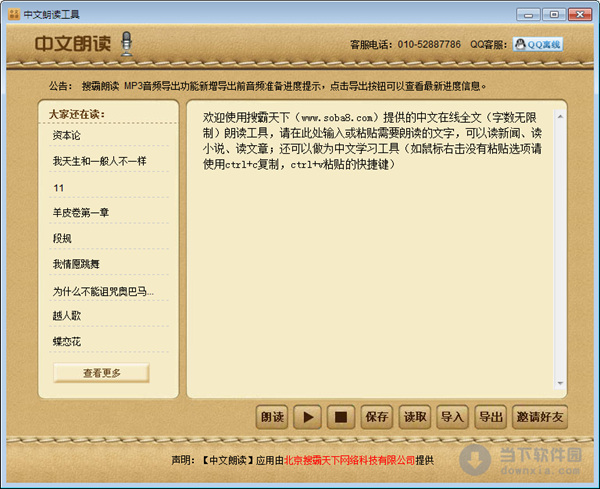Click the 读取 button
The image size is (600, 489).
click(x=415, y=417)
